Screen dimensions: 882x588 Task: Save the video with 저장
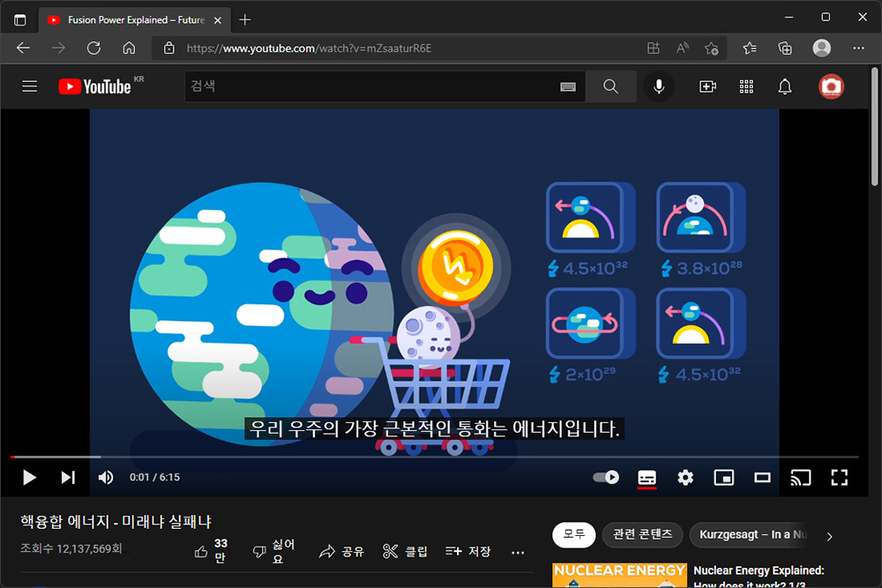coord(468,552)
